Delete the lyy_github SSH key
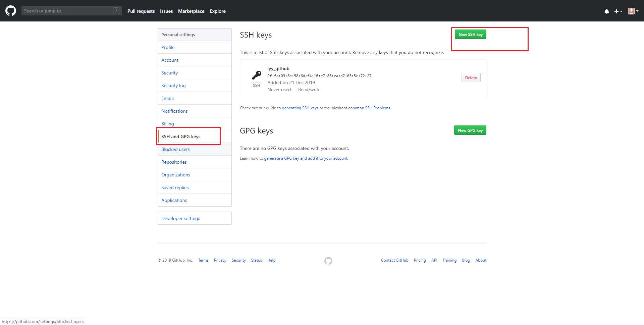This screenshot has width=644, height=325. tap(471, 78)
